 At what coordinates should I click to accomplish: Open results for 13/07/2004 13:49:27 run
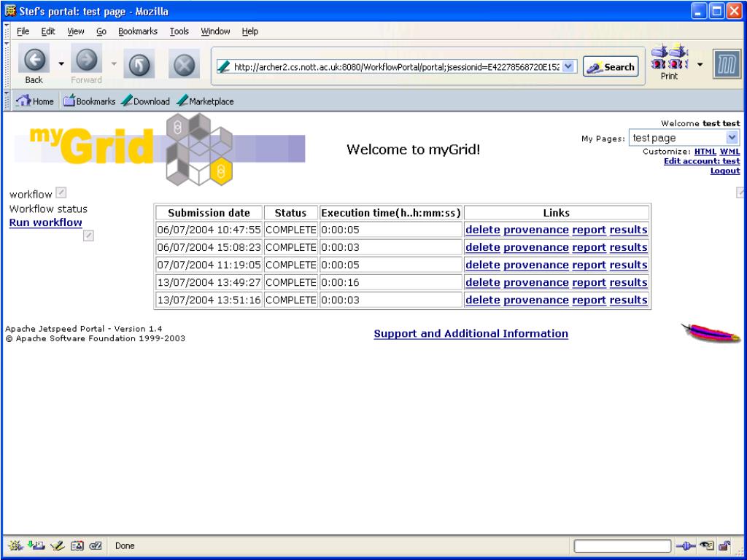tap(628, 282)
